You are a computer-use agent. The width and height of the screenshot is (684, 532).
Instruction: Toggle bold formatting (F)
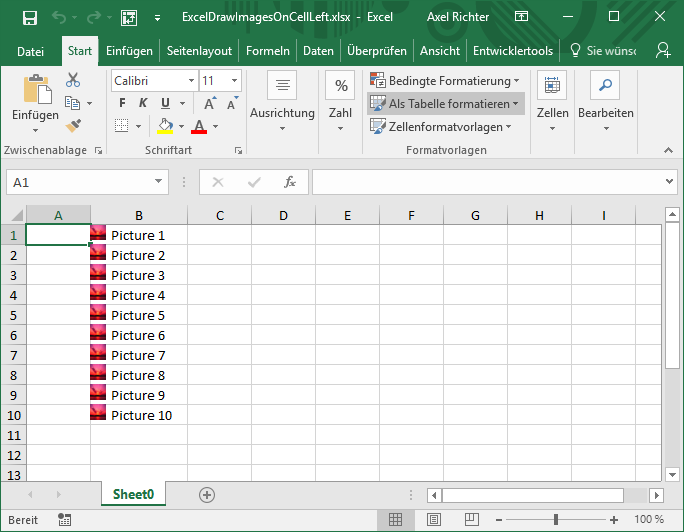point(122,103)
